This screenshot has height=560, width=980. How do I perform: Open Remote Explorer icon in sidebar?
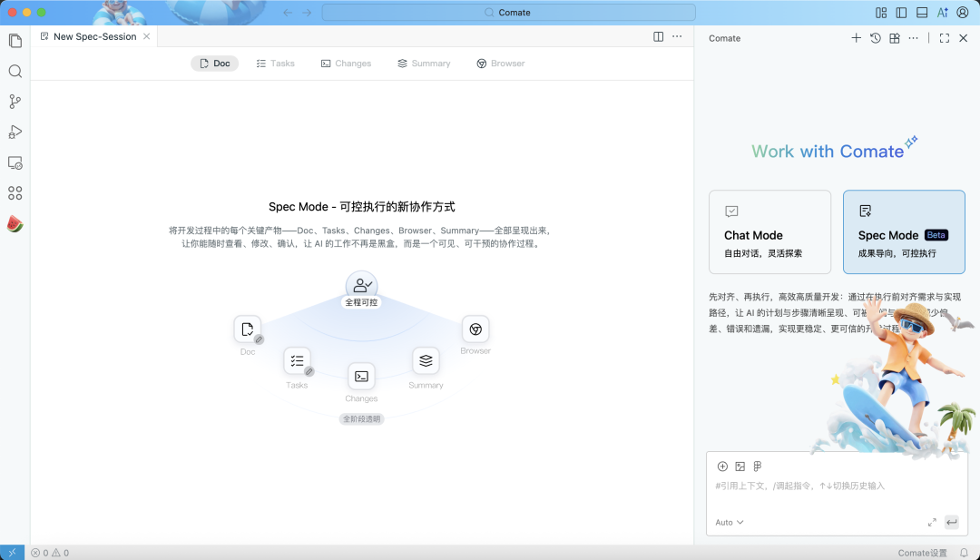(15, 163)
